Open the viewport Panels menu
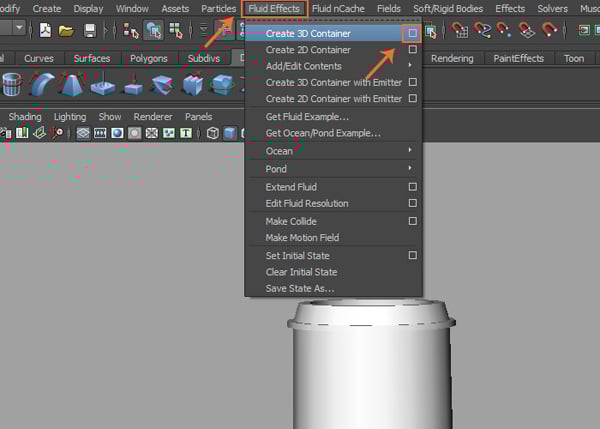The image size is (600, 429). 199,116
